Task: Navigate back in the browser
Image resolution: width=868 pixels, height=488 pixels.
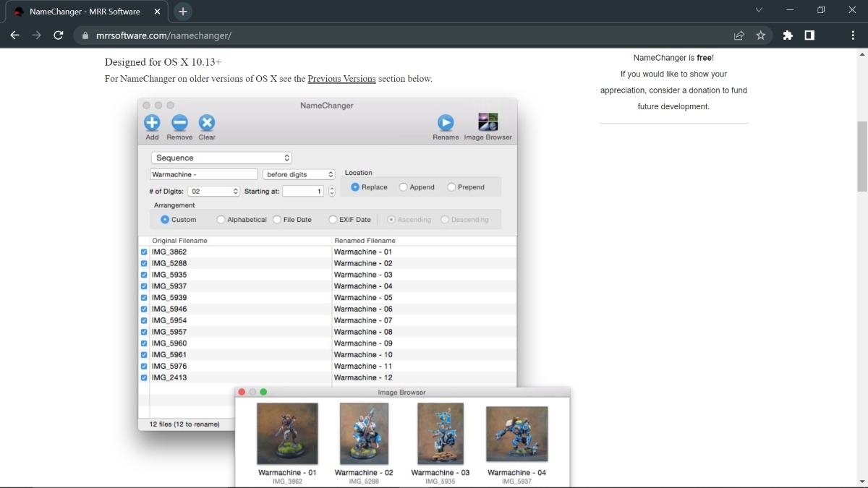Action: (14, 35)
